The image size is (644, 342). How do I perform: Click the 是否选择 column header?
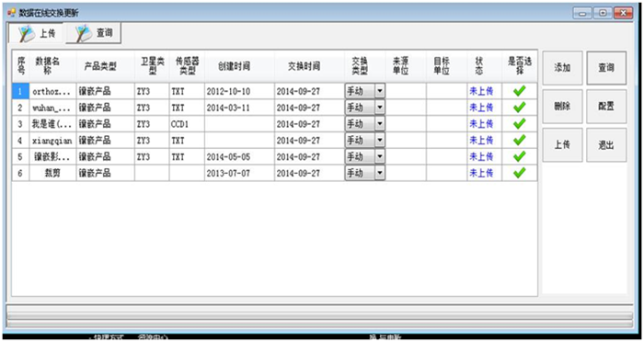[x=520, y=66]
